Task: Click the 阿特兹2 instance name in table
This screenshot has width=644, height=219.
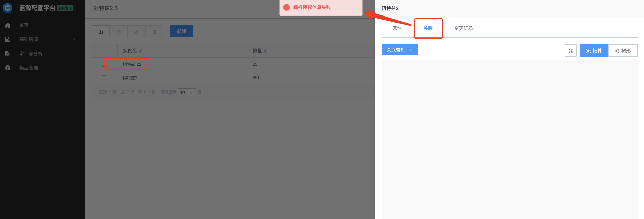Action: [x=130, y=78]
